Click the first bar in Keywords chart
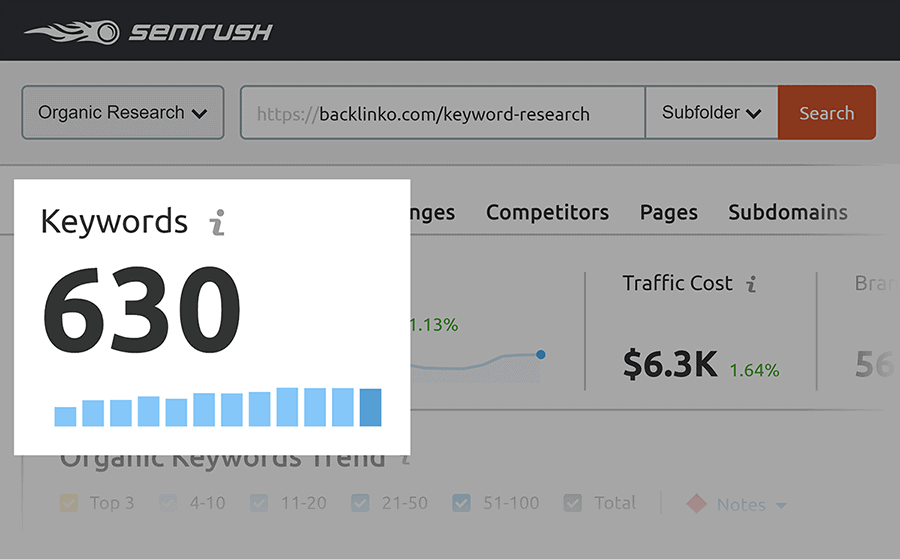This screenshot has width=900, height=559. [x=65, y=416]
